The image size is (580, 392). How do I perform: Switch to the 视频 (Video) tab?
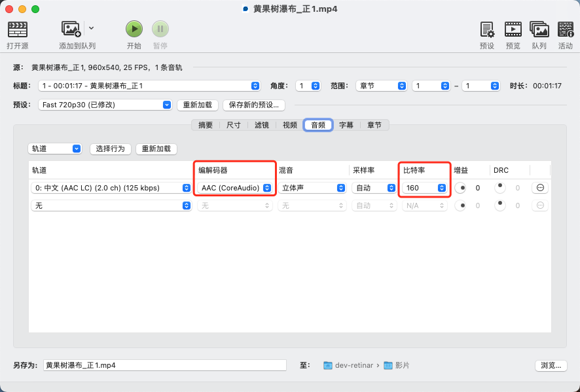click(289, 125)
